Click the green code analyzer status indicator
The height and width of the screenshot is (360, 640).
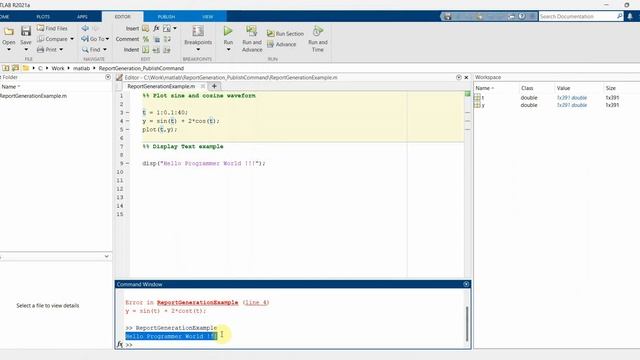[467, 94]
